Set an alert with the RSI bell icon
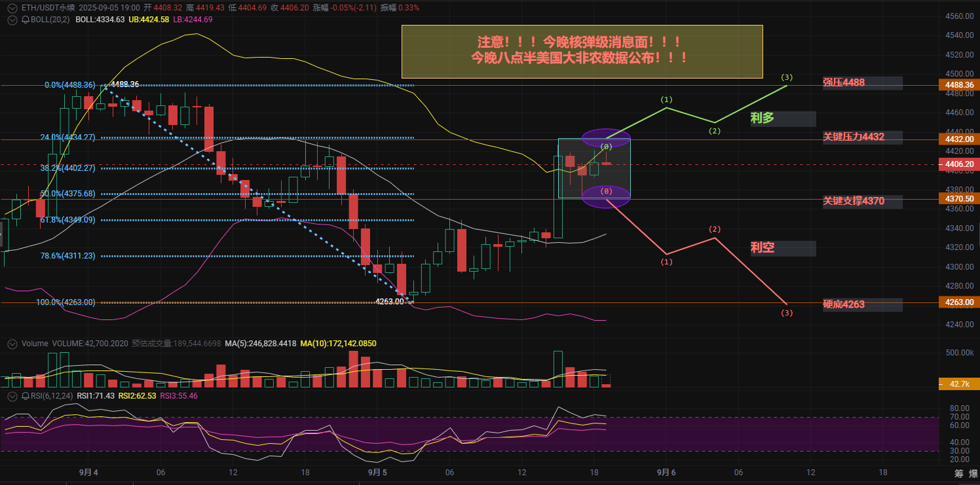 [26, 396]
